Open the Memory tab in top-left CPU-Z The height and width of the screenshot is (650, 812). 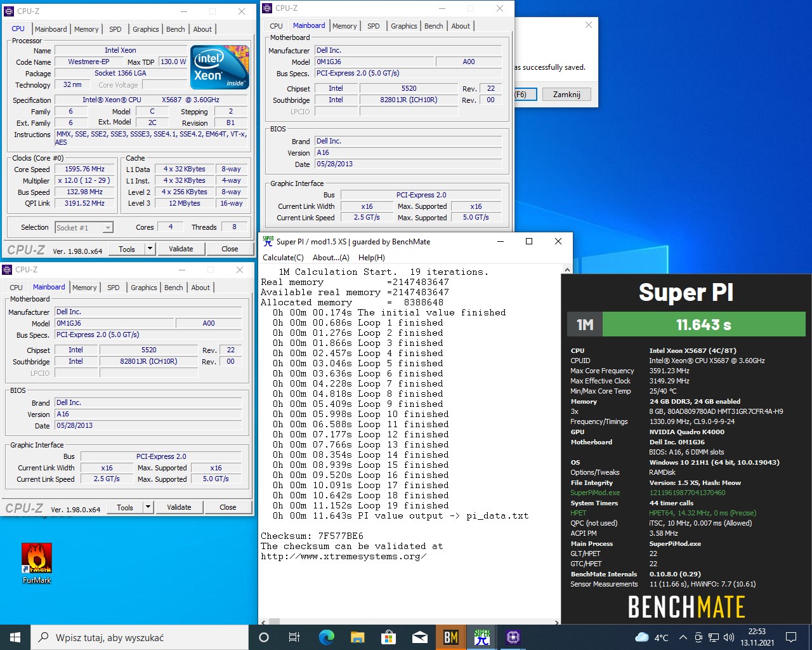coord(86,29)
